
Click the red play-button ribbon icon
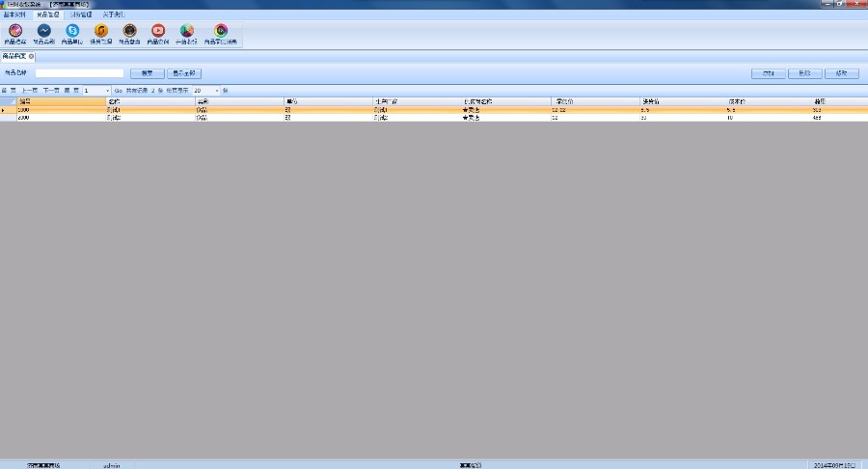pyautogui.click(x=158, y=31)
